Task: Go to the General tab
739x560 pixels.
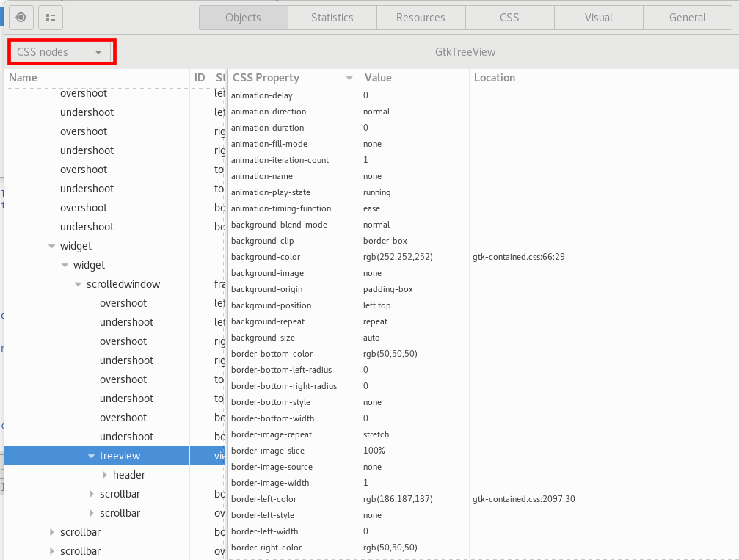Action: tap(687, 17)
